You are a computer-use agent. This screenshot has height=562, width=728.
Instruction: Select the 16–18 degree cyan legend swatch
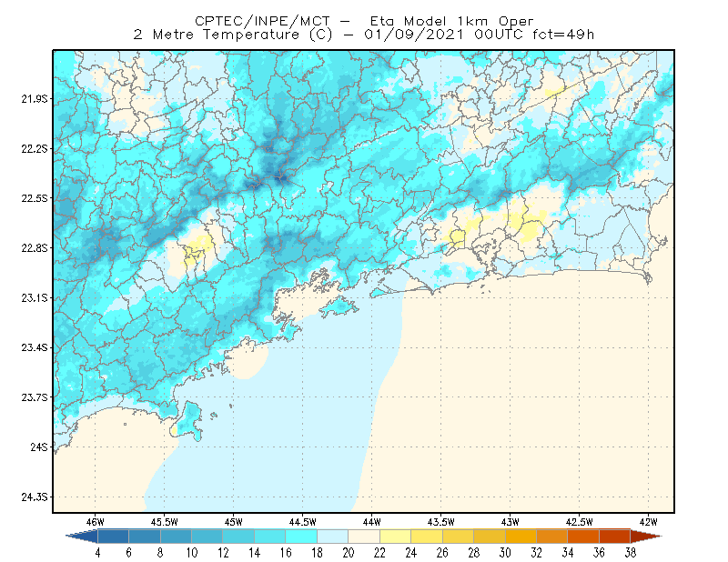(301, 537)
